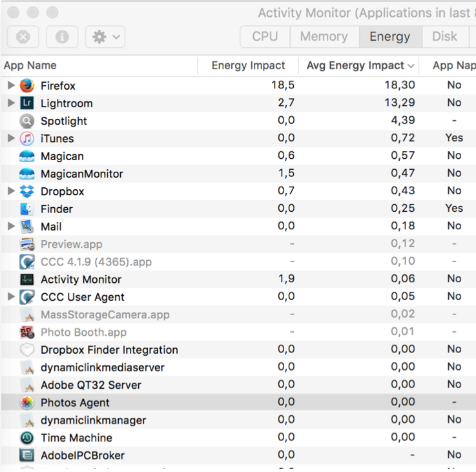
Task: Click the Dropbox box icon
Action: coord(27,191)
